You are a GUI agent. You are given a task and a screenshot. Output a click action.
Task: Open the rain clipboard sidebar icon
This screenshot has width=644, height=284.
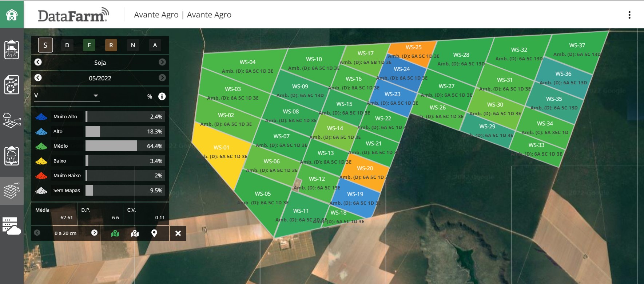[x=12, y=156]
